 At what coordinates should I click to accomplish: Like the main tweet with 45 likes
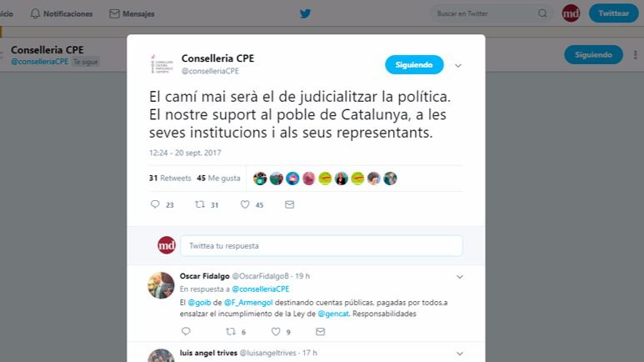click(245, 204)
